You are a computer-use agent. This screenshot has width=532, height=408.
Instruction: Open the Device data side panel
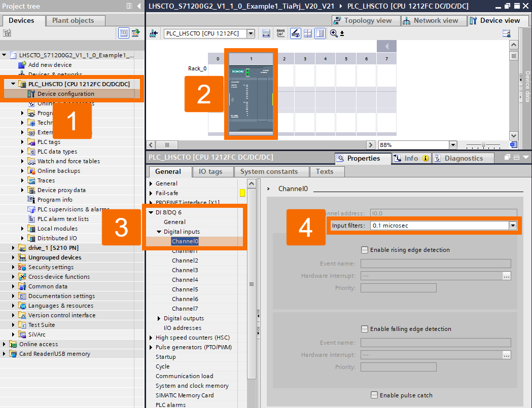pos(527,87)
